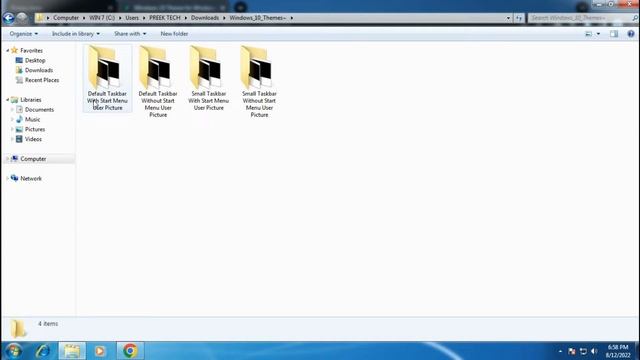Show hidden system tray icons
This screenshot has height=360, width=640.
pyautogui.click(x=560, y=351)
